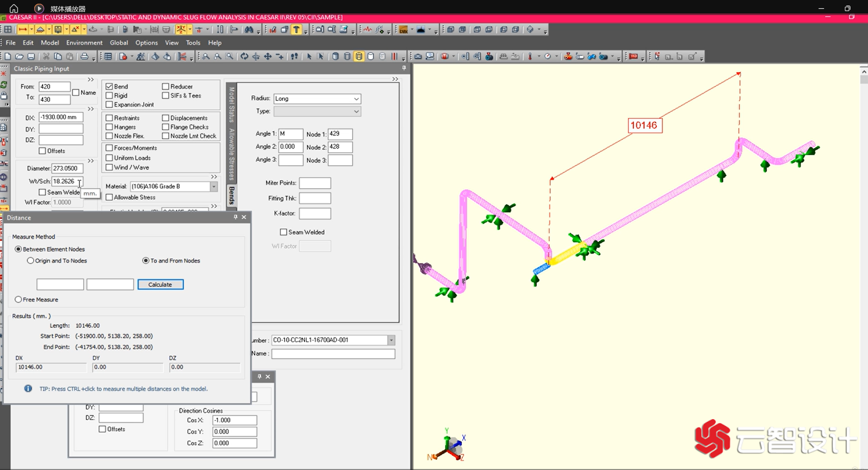Open the Model menu
The width and height of the screenshot is (868, 470).
[x=50, y=43]
